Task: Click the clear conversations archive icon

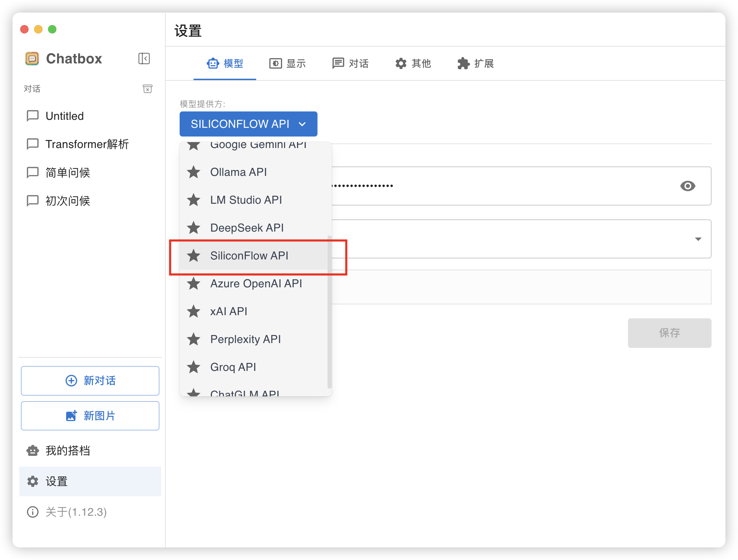Action: tap(148, 89)
